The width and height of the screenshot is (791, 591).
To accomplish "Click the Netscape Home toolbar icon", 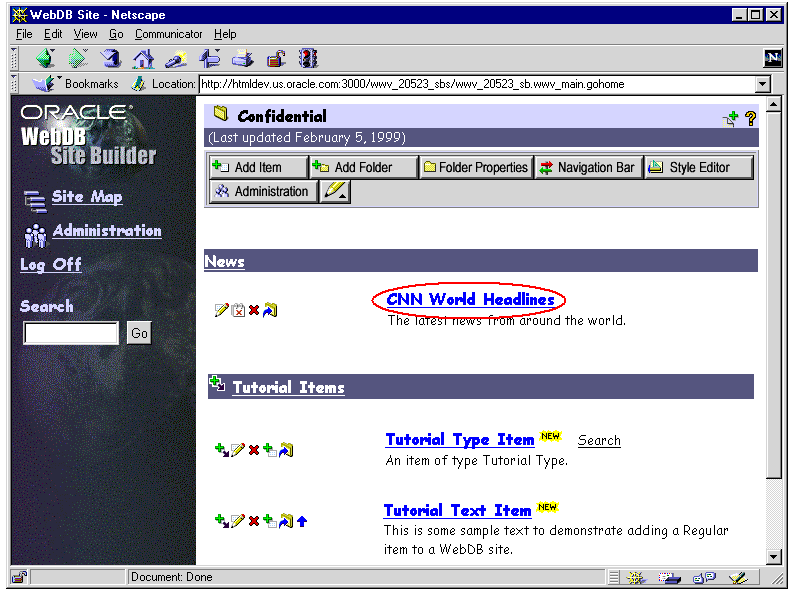I will tap(144, 59).
